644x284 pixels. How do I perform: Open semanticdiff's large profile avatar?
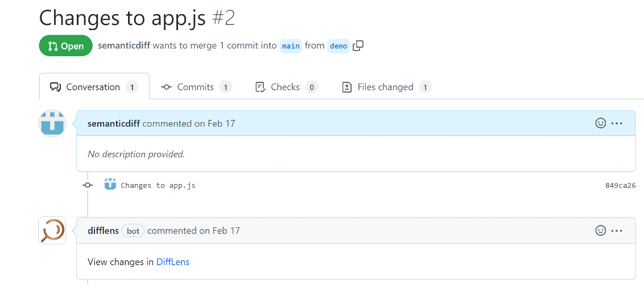click(x=52, y=123)
